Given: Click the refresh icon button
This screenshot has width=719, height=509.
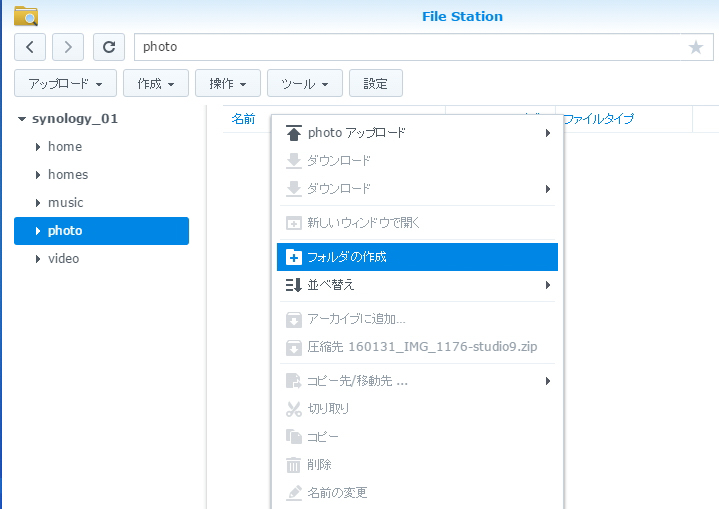Looking at the screenshot, I should [109, 47].
